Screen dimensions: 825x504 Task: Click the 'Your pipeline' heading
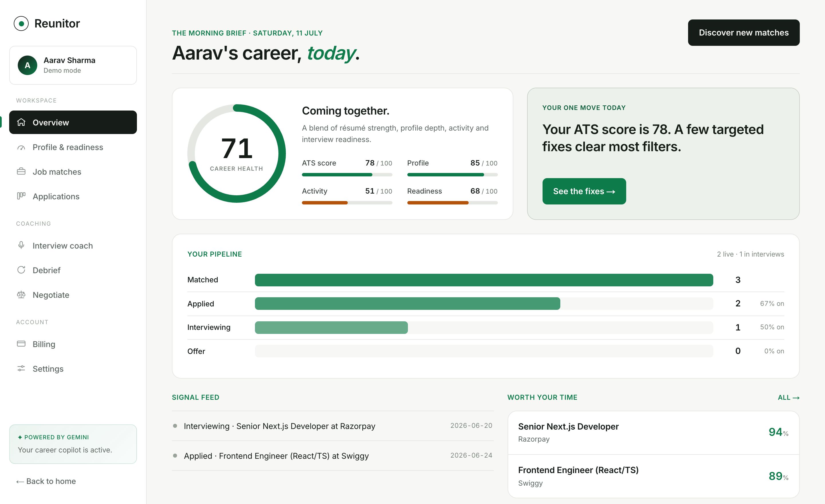214,254
